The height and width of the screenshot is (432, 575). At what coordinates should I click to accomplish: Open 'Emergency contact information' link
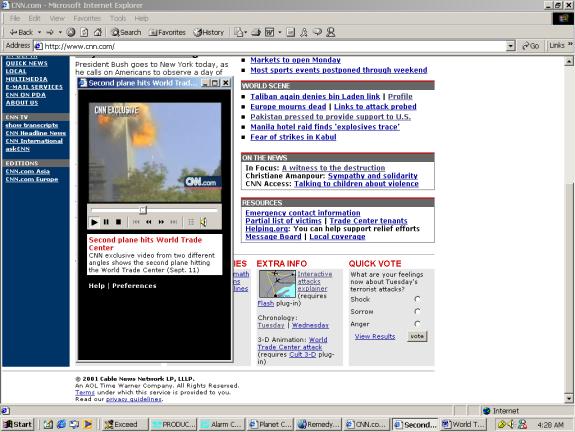point(303,213)
